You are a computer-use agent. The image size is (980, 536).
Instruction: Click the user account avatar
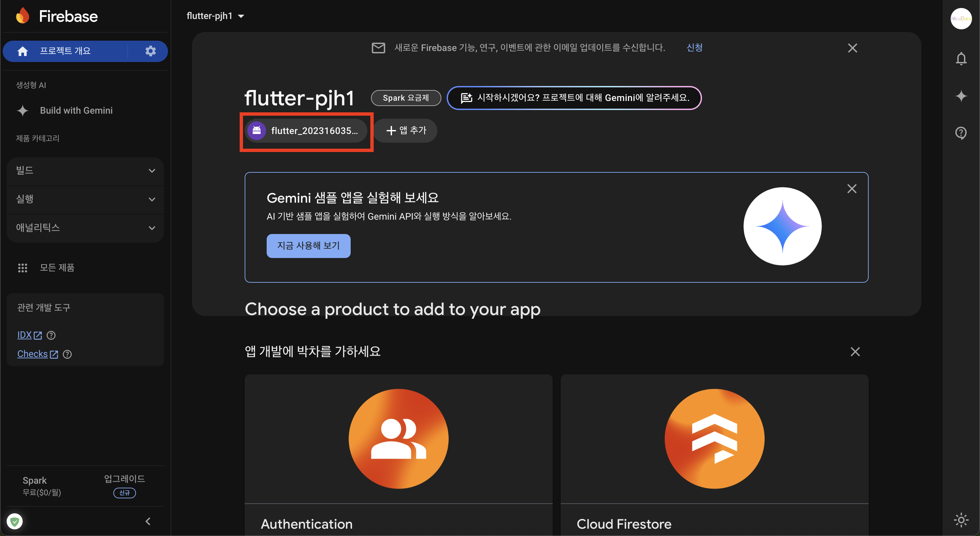961,18
